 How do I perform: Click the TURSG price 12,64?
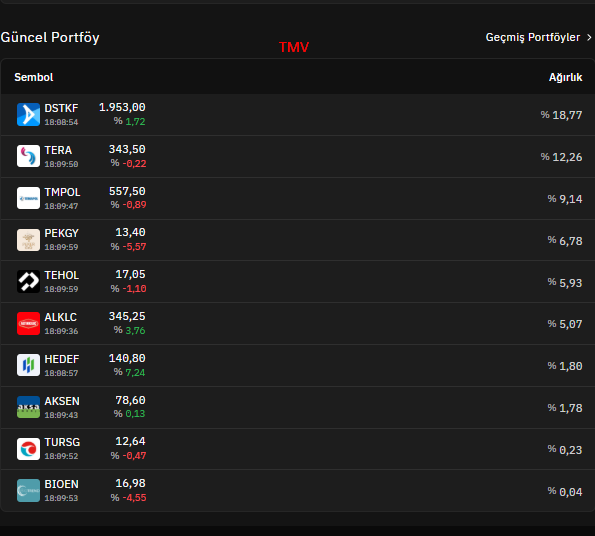coord(130,441)
